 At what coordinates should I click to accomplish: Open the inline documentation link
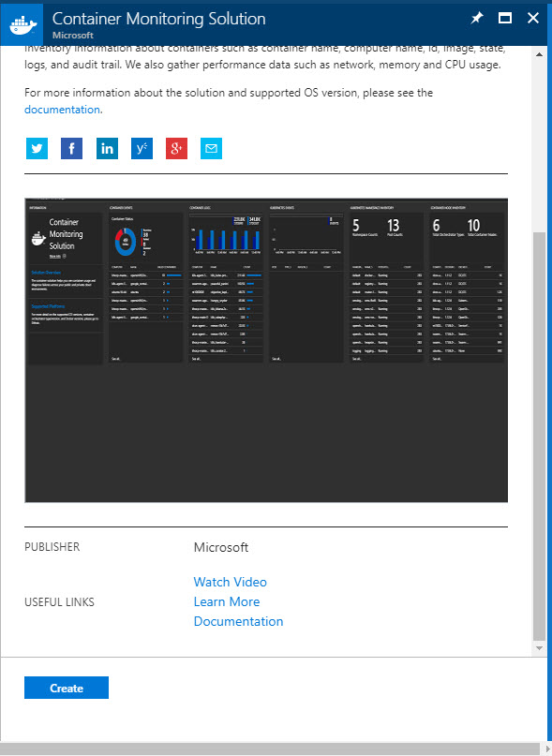62,110
